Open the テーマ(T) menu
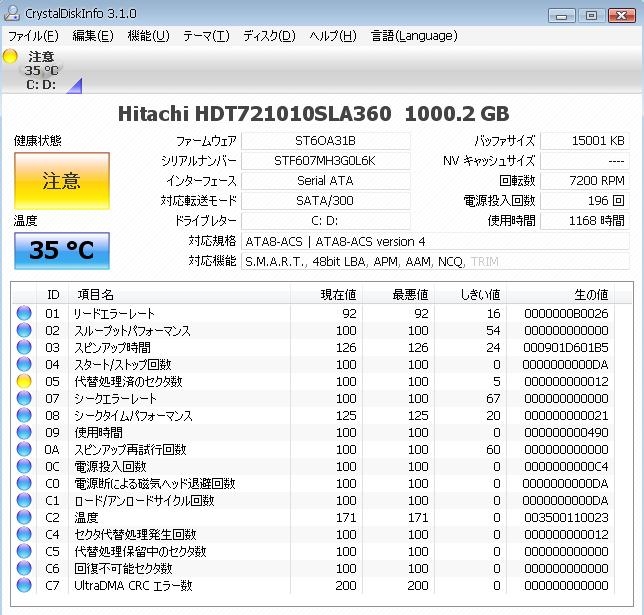 [206, 36]
